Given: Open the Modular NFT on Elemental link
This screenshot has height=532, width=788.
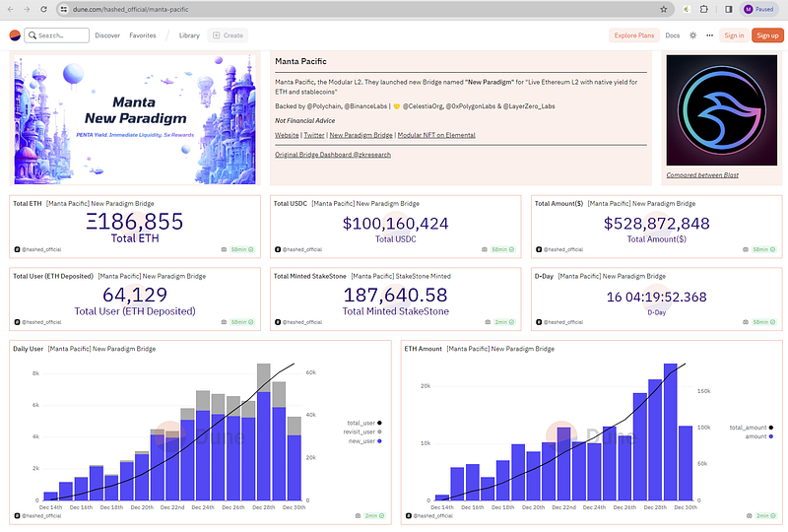Looking at the screenshot, I should tap(436, 135).
